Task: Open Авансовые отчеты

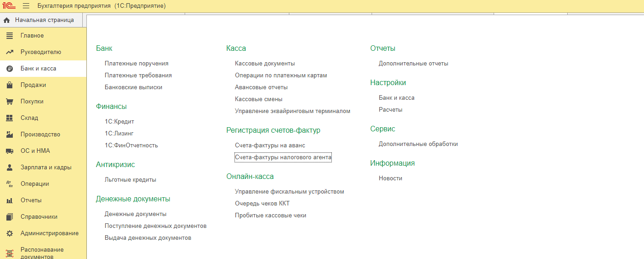Action: click(x=261, y=87)
